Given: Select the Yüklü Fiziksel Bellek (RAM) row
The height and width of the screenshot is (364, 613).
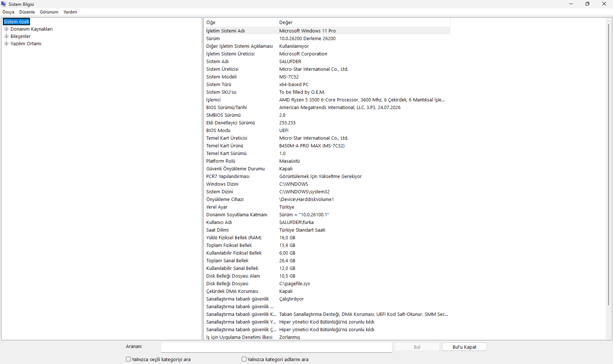Looking at the screenshot, I should pos(327,238).
